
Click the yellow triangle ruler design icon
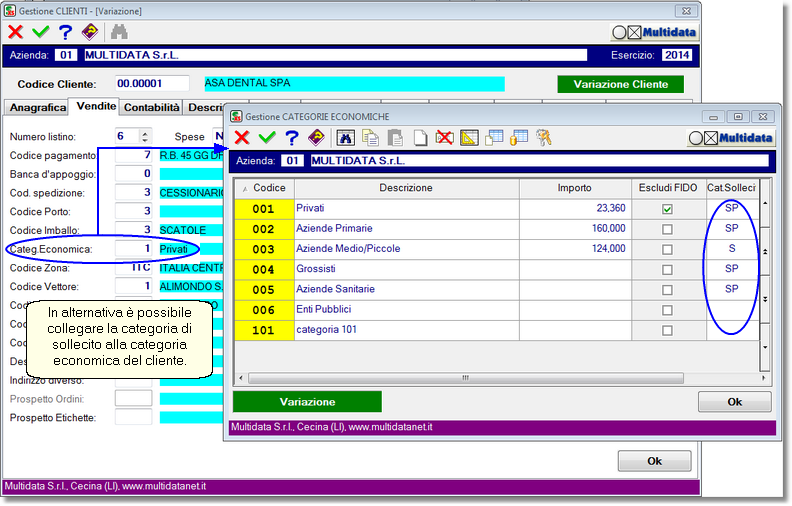click(469, 137)
